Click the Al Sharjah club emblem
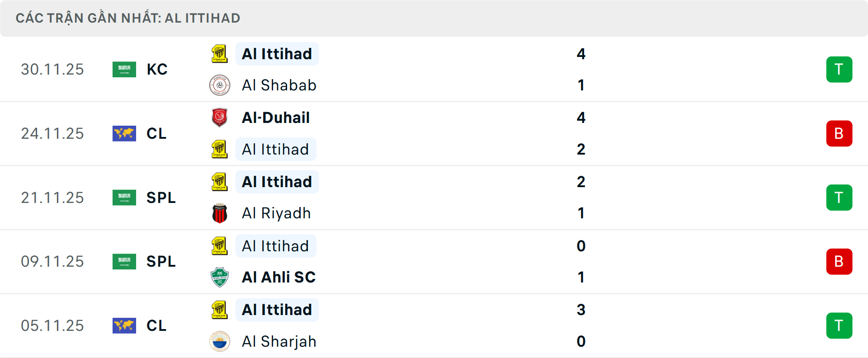868x358 pixels. [220, 341]
